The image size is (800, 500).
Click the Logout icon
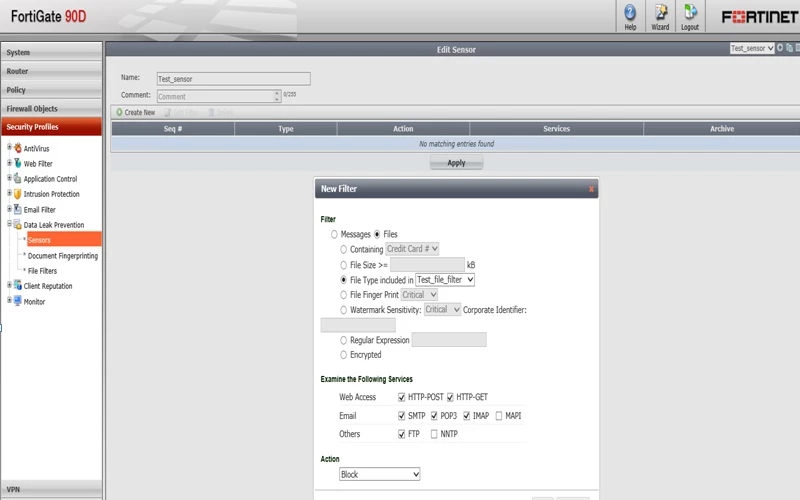[x=690, y=13]
